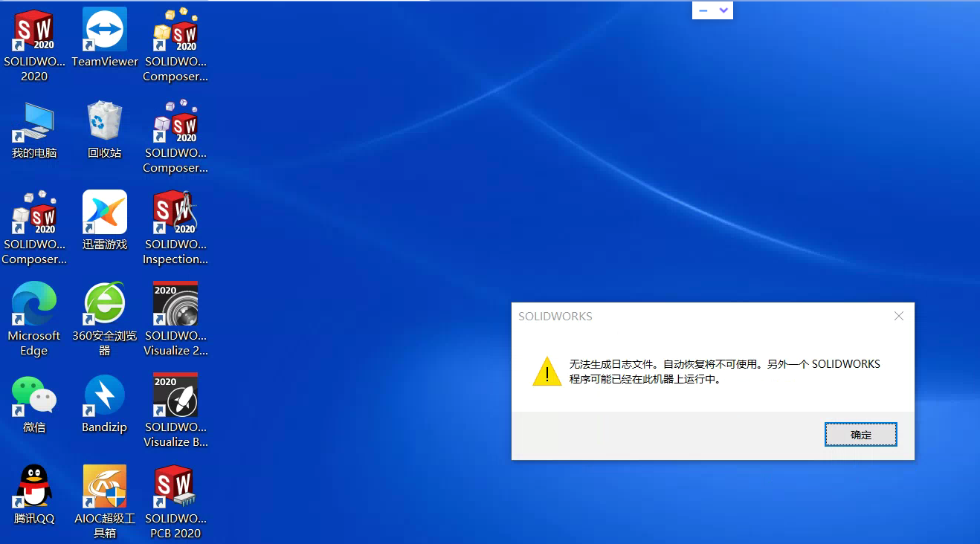Click the yellow warning triangle in the dialog
Viewport: 980px width, 544px height.
[x=547, y=371]
